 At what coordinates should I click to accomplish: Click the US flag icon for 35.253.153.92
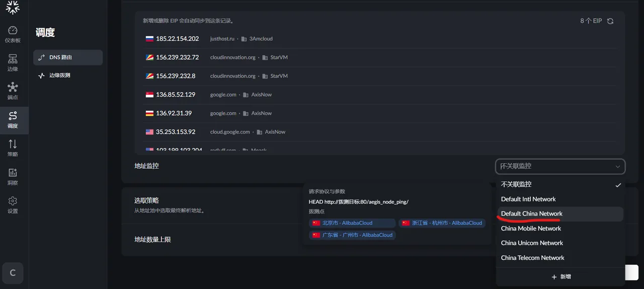[149, 132]
